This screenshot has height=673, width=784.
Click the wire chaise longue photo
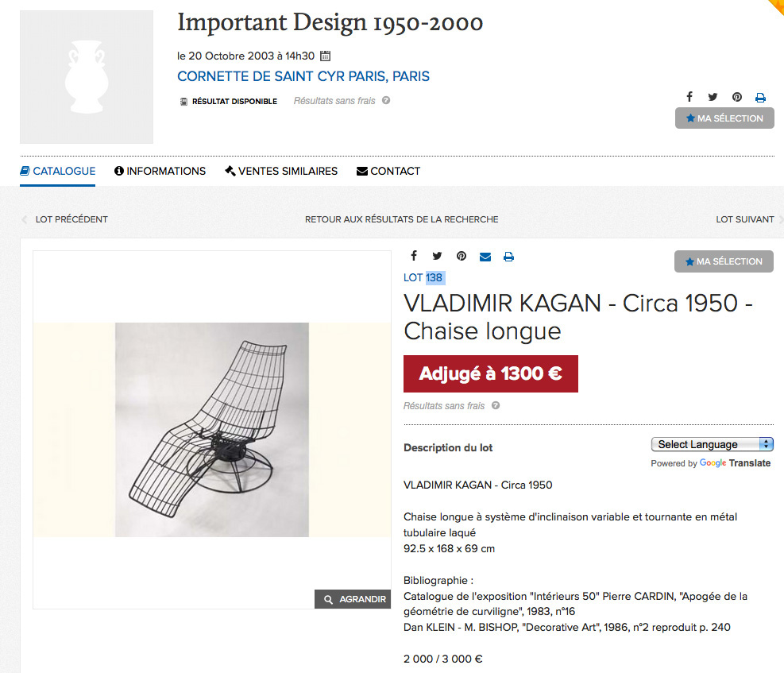click(212, 430)
